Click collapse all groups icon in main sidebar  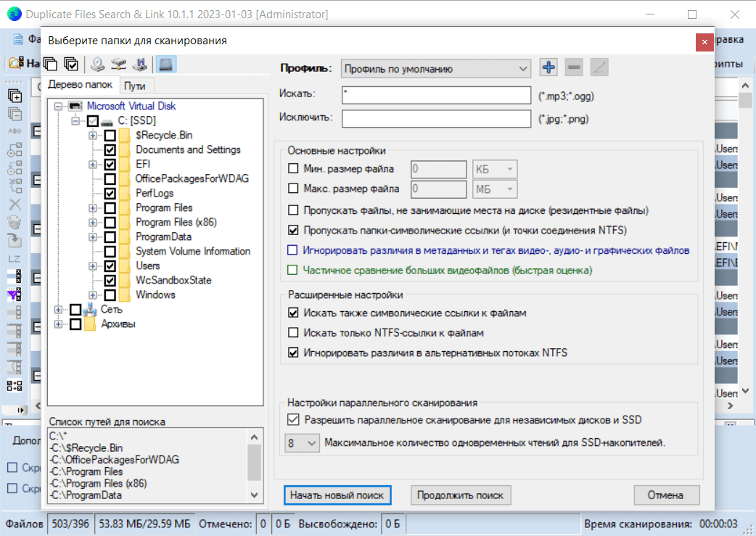pyautogui.click(x=15, y=115)
